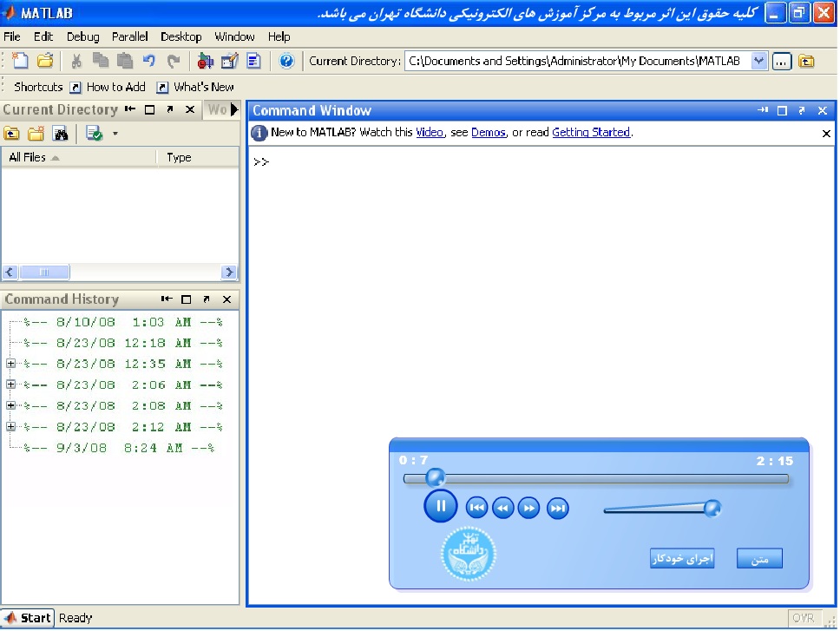Open the Parallel menu
This screenshot has width=840, height=631.
pos(129,36)
